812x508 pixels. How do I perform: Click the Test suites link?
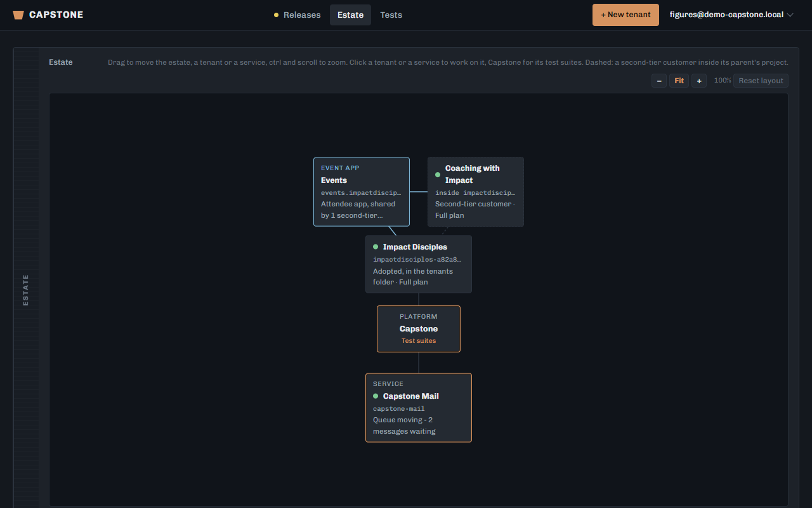419,340
